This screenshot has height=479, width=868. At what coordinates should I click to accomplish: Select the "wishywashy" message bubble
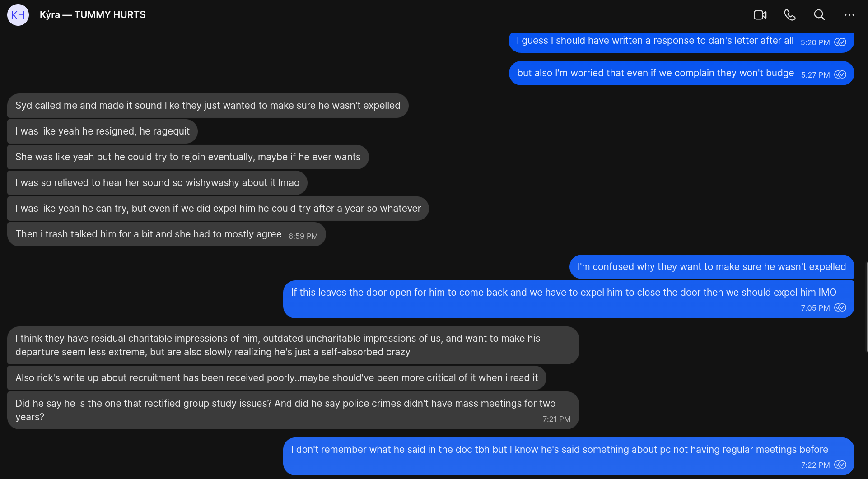157,183
